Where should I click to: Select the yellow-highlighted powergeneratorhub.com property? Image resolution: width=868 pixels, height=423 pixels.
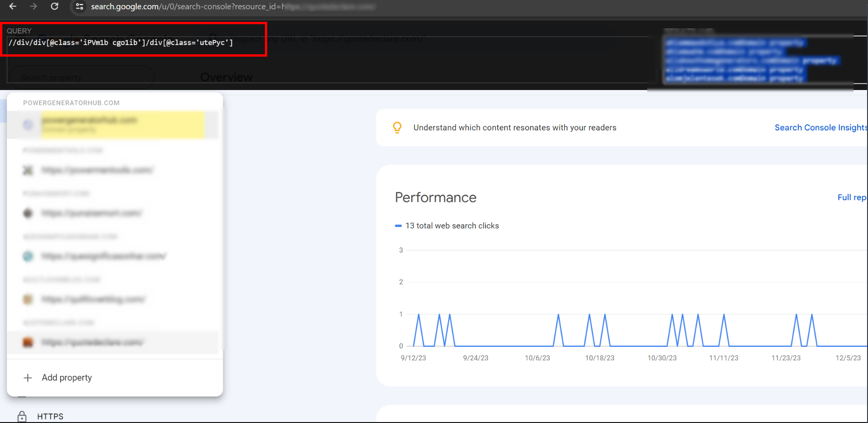[122, 124]
